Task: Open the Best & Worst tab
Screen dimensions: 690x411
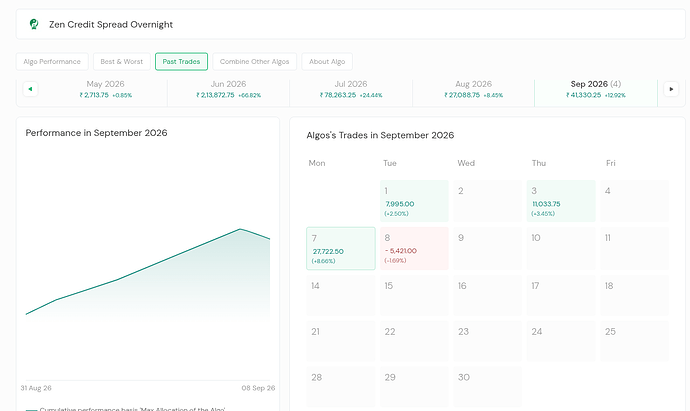Action: [x=122, y=62]
